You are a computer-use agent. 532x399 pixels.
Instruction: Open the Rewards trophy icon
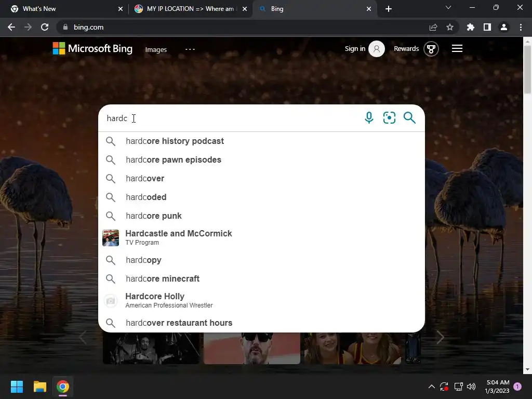431,49
